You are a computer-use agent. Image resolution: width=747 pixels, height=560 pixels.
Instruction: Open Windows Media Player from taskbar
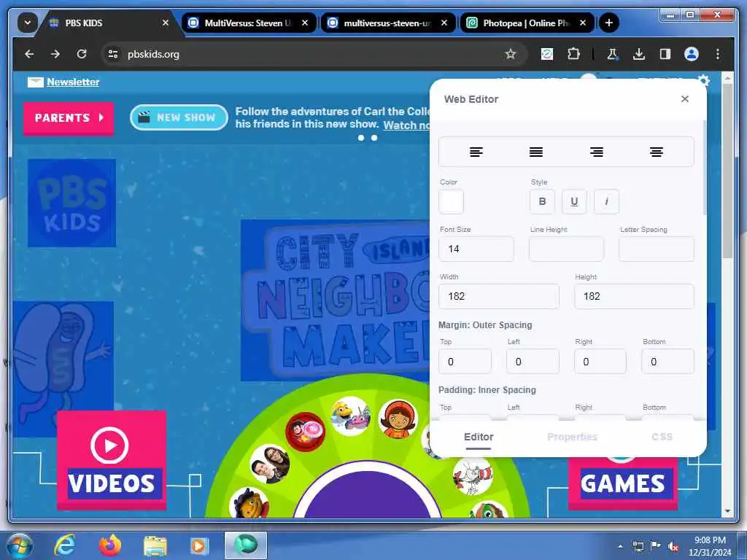(200, 545)
